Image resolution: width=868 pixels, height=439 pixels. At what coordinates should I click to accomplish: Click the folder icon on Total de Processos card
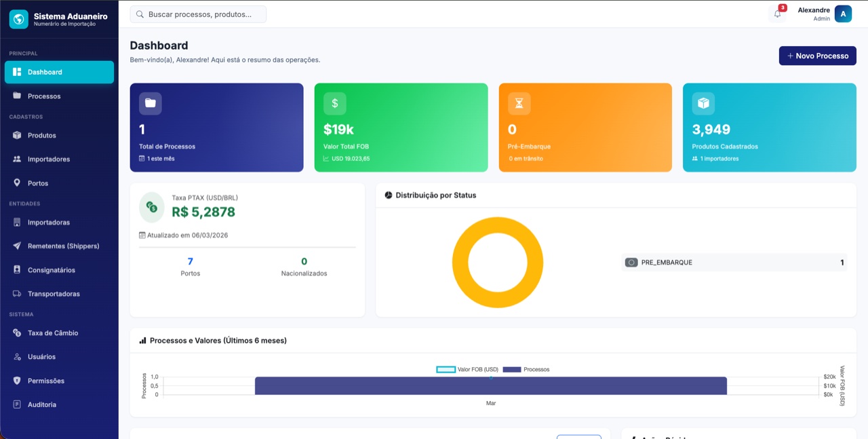coord(151,103)
